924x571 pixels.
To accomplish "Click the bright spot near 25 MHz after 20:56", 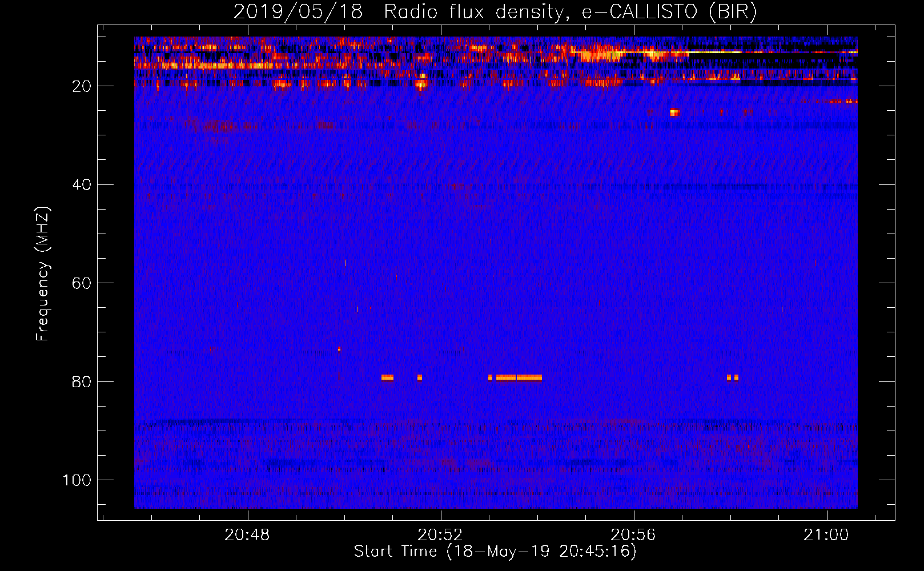I will pos(674,112).
